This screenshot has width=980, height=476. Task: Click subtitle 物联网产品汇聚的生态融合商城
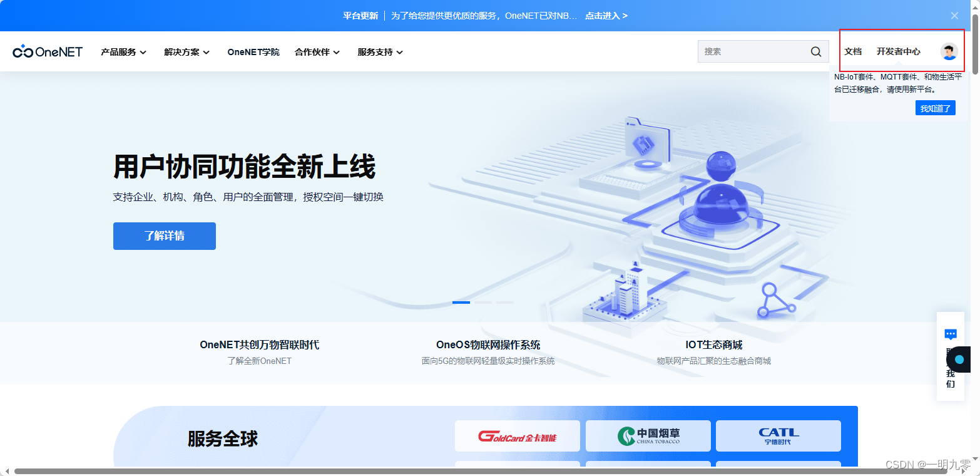pyautogui.click(x=714, y=361)
